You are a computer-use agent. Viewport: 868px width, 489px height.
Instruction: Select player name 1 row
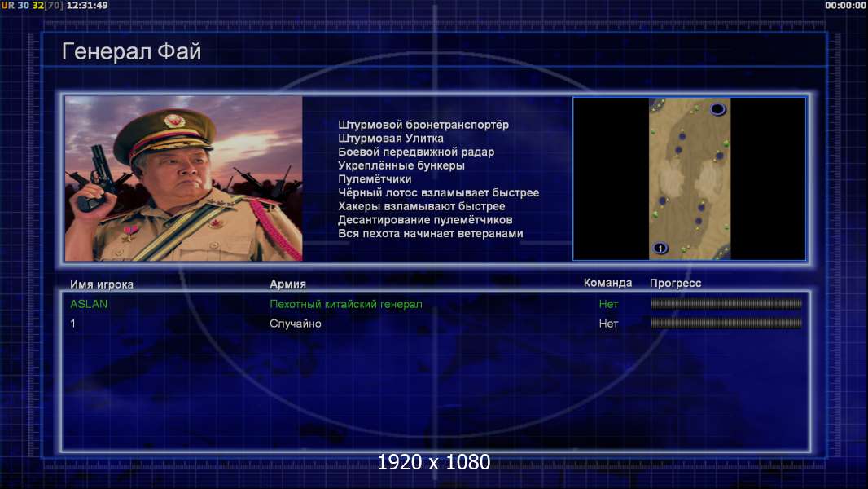click(x=72, y=324)
